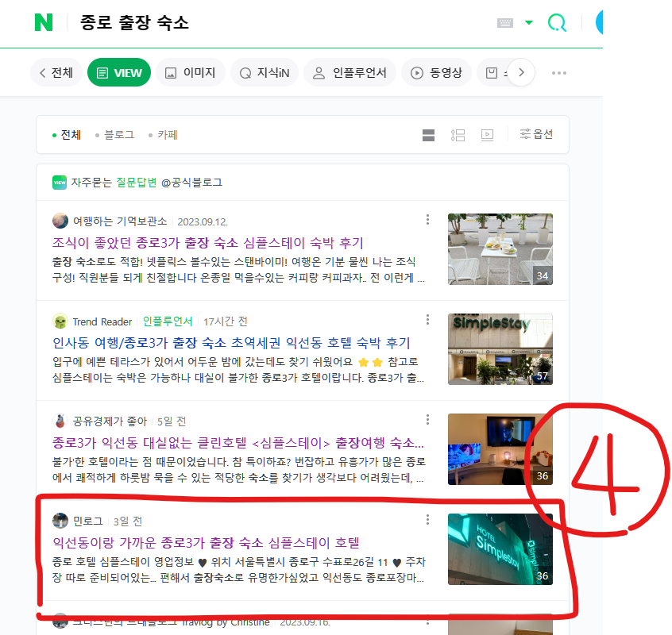Open more options for Trend Reader post
672x635 pixels.
[427, 319]
